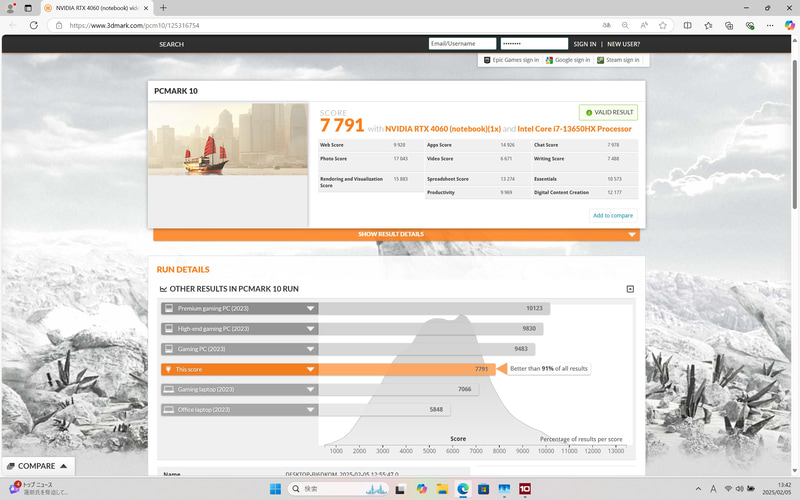Open PCMark 10 taskbar icon
Viewport: 800px width, 500px height.
524,489
